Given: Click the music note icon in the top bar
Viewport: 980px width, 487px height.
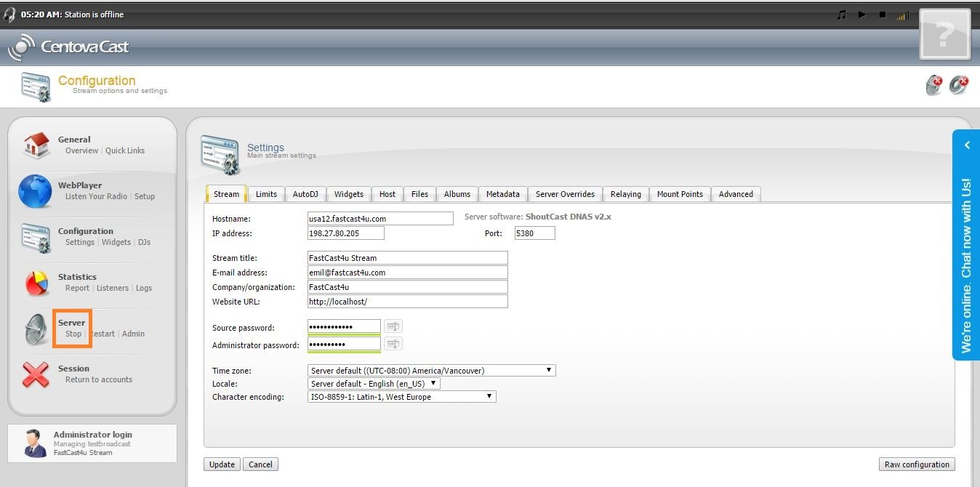Looking at the screenshot, I should tap(842, 15).
